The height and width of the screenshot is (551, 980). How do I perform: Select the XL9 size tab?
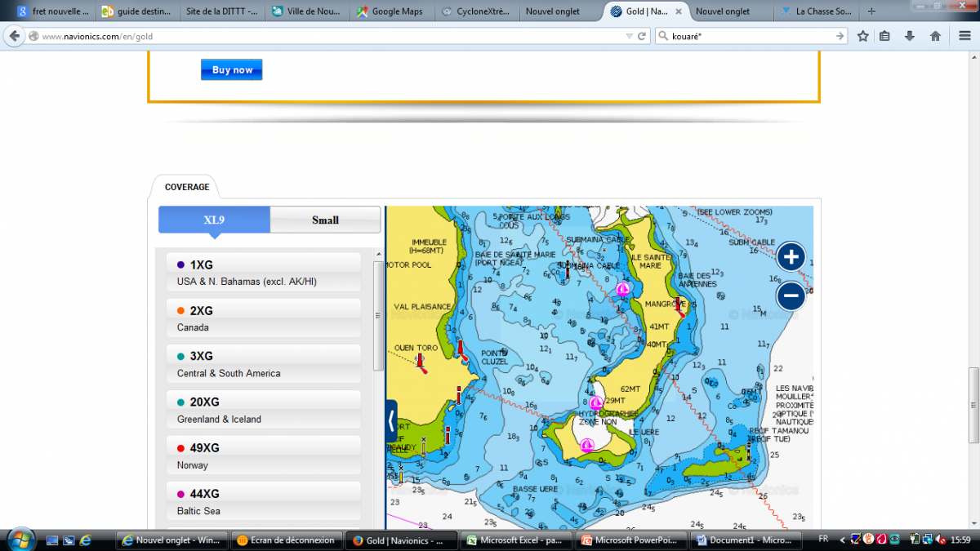[x=214, y=220]
